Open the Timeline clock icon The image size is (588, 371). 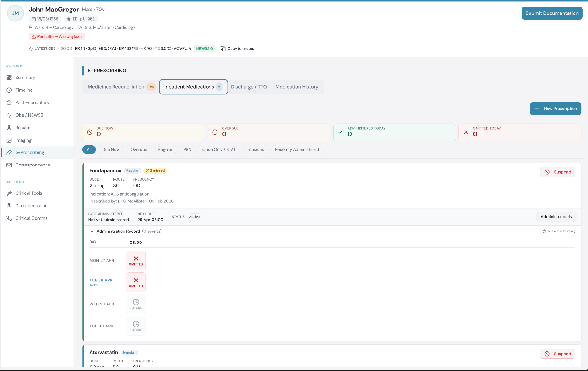click(9, 90)
